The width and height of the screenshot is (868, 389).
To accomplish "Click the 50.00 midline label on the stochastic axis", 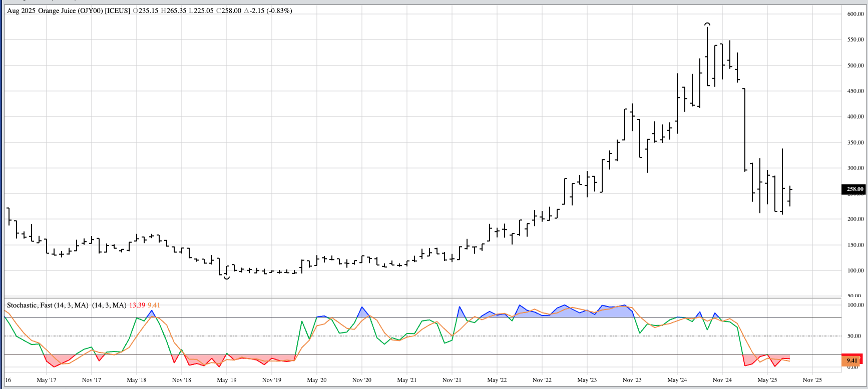I will (854, 336).
